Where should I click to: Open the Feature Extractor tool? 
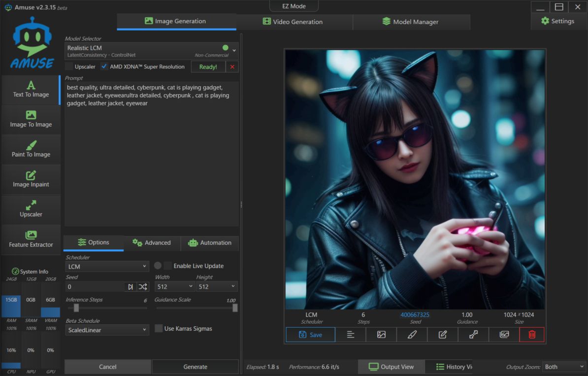[x=31, y=239]
